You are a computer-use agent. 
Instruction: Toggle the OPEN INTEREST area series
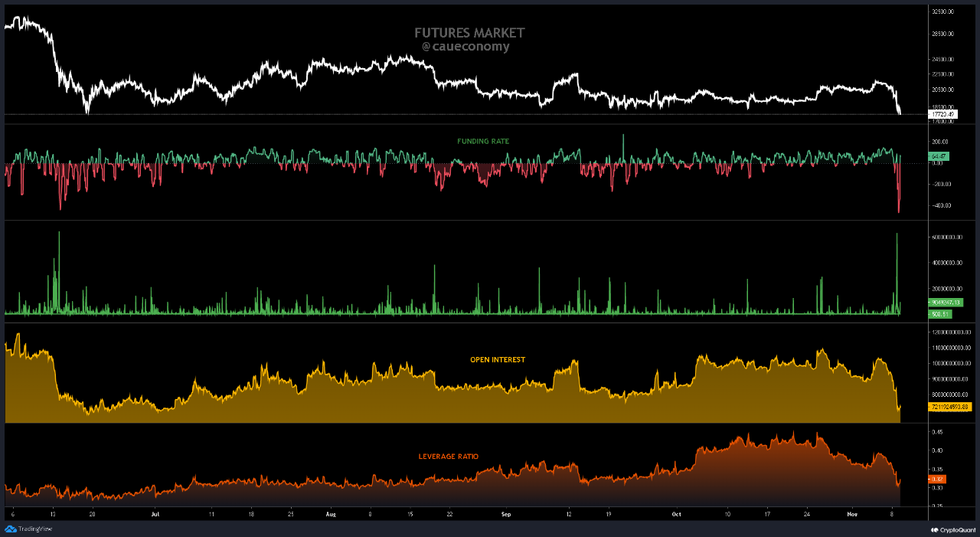coord(498,359)
